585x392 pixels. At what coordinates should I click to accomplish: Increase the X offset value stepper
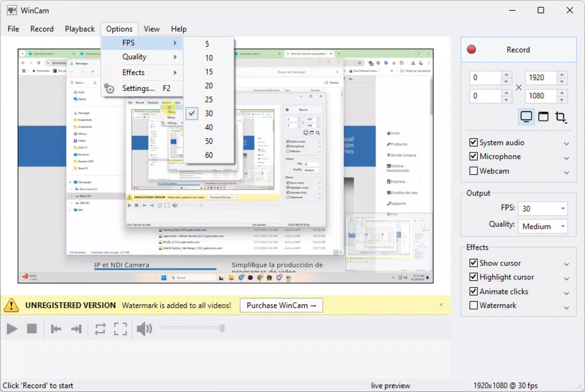tap(506, 74)
